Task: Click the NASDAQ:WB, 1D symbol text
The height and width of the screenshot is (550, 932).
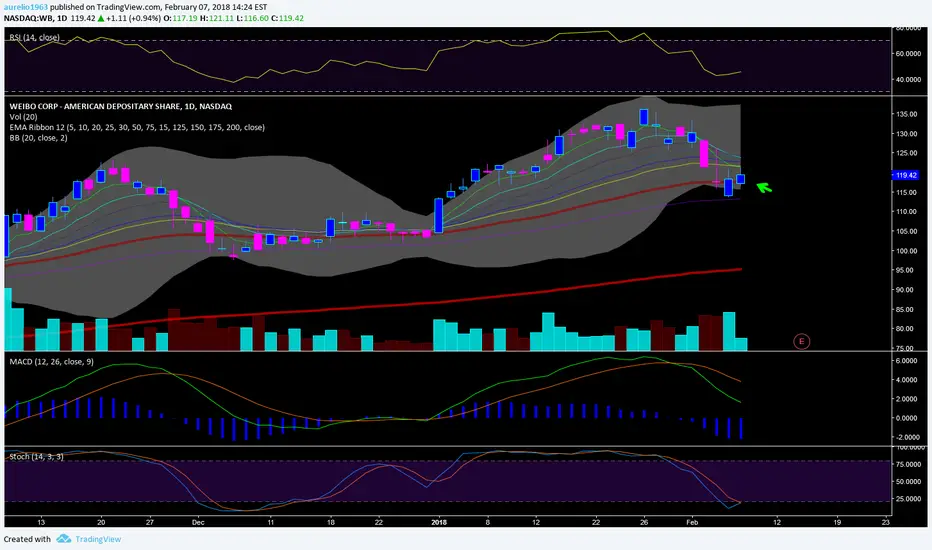Action: pos(35,18)
